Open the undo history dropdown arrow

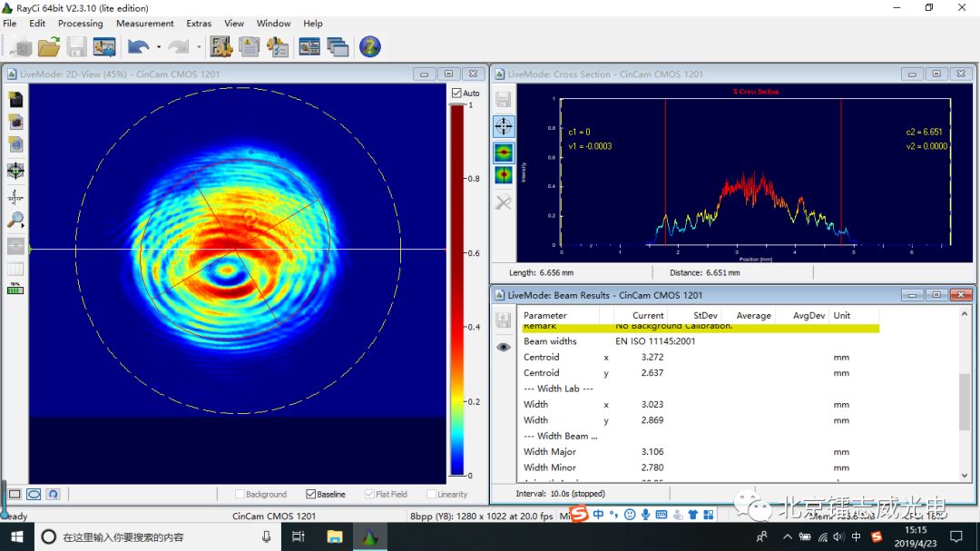tap(159, 47)
